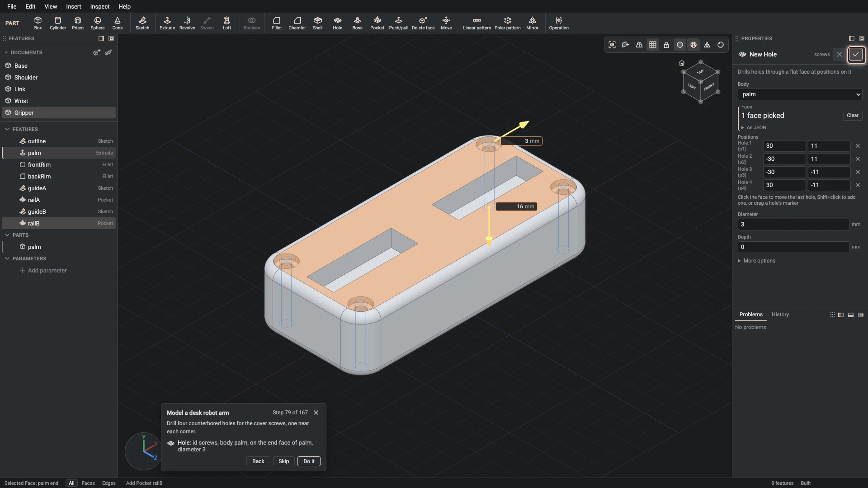Remove Hole 3 position row
Screen dimensions: 868x488
pos(858,172)
